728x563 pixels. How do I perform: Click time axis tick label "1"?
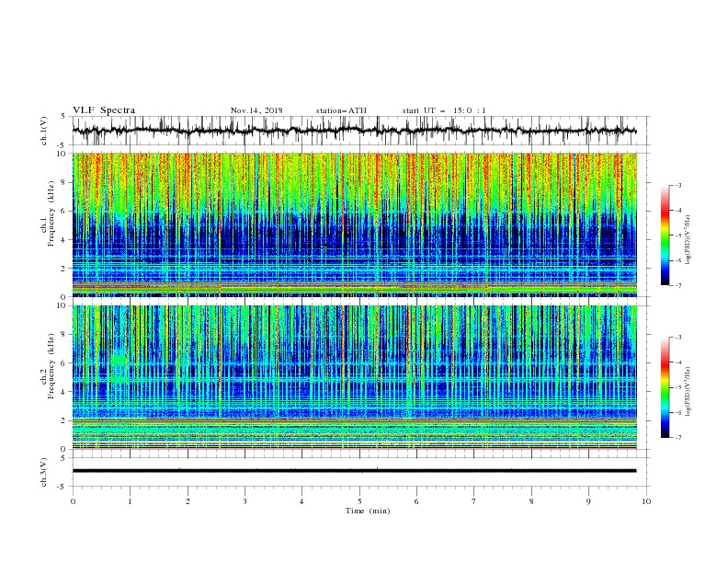pos(130,501)
